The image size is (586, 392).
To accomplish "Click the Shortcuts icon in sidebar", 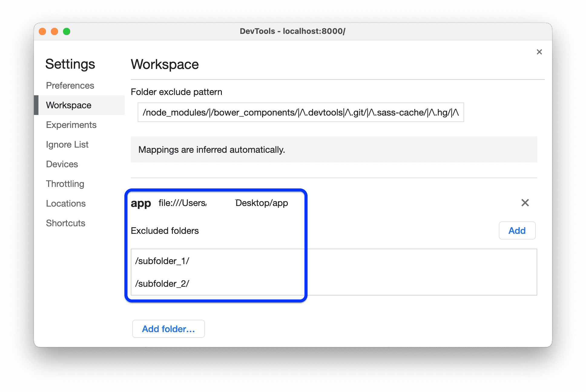I will tap(66, 223).
